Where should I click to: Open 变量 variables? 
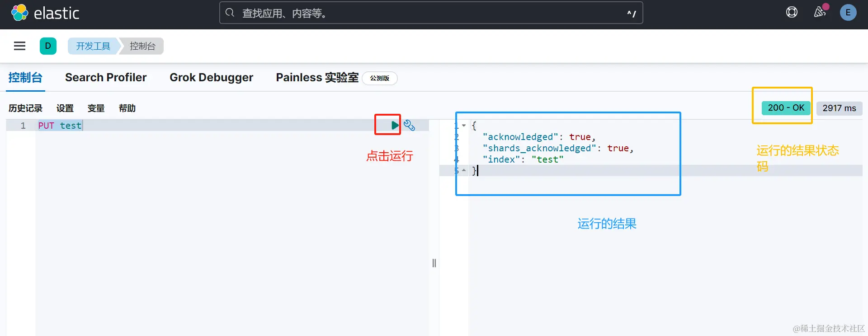(96, 108)
